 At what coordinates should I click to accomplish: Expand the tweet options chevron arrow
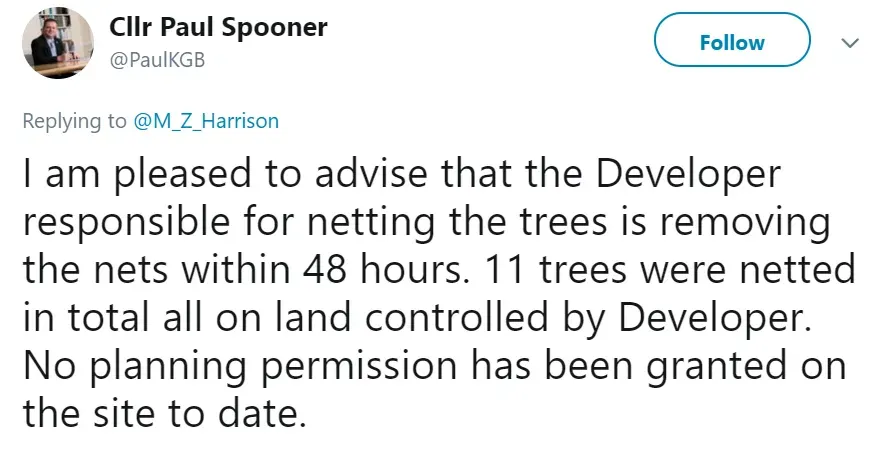[848, 43]
